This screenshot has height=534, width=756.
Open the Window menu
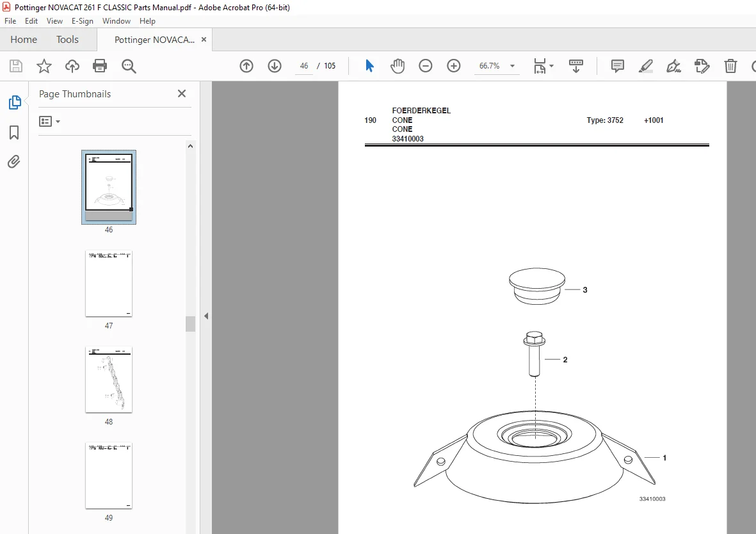117,20
